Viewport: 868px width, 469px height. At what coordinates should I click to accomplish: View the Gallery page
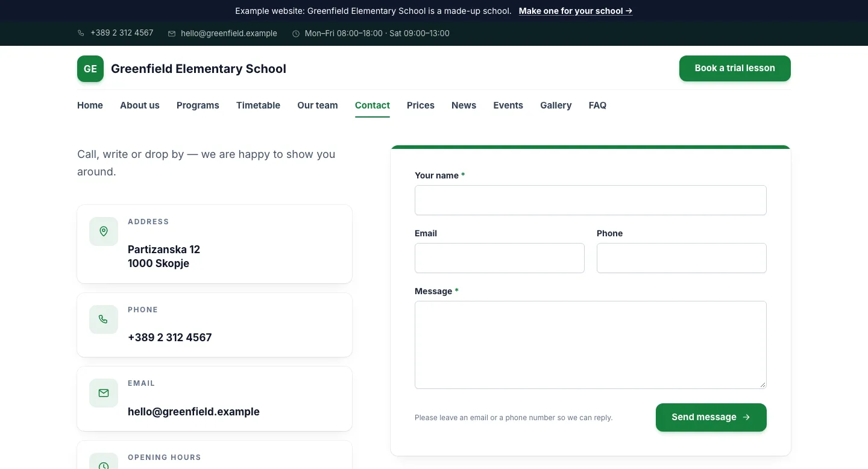pyautogui.click(x=556, y=105)
